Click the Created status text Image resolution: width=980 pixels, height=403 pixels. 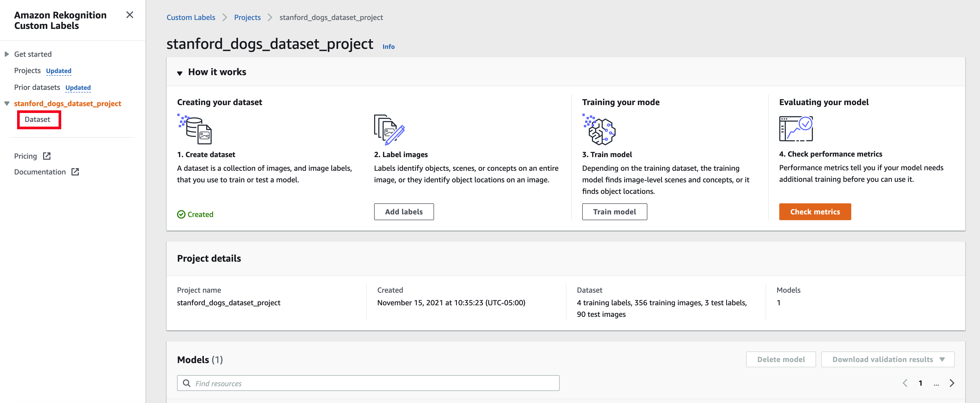[200, 214]
